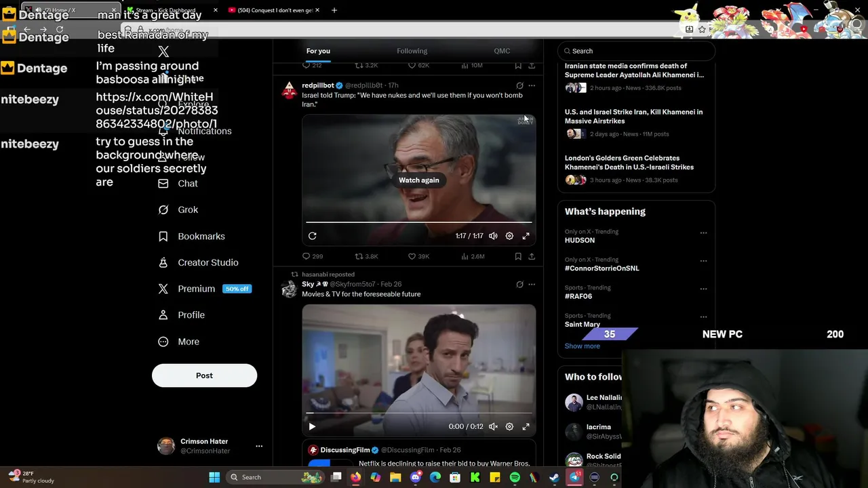Open the More menu in sidebar

[x=178, y=342]
